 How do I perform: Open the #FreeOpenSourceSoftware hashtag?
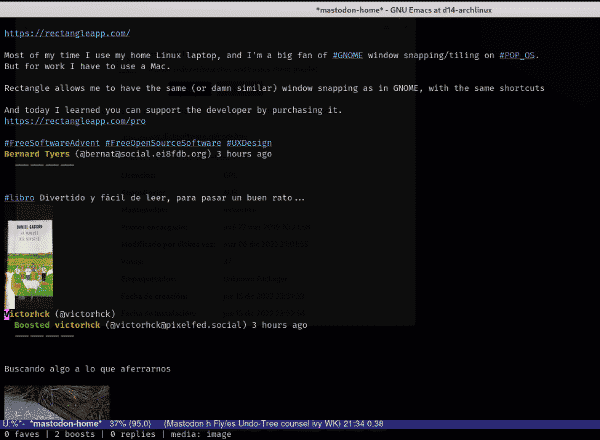(x=163, y=143)
